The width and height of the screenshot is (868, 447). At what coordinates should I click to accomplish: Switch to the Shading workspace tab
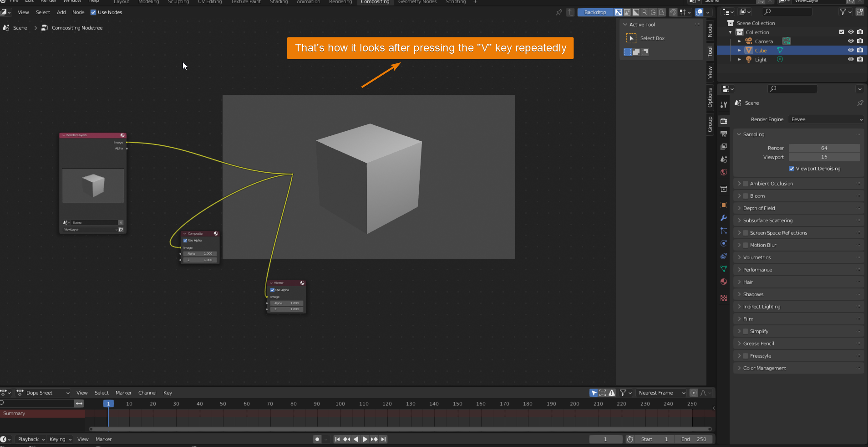click(278, 2)
